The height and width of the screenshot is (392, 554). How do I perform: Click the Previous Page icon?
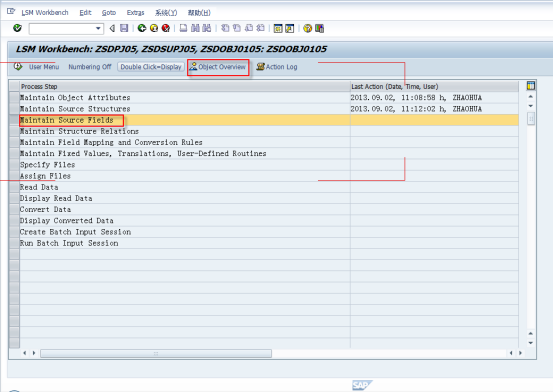pyautogui.click(x=237, y=28)
